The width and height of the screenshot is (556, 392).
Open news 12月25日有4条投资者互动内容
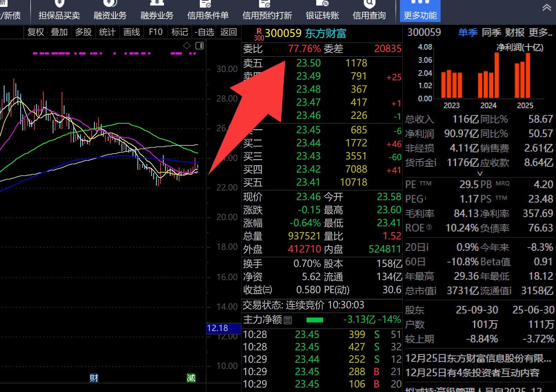tap(472, 373)
